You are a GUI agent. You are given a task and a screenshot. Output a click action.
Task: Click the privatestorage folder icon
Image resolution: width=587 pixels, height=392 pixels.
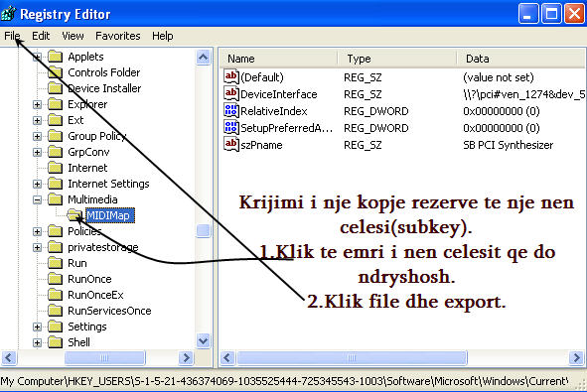click(x=55, y=247)
